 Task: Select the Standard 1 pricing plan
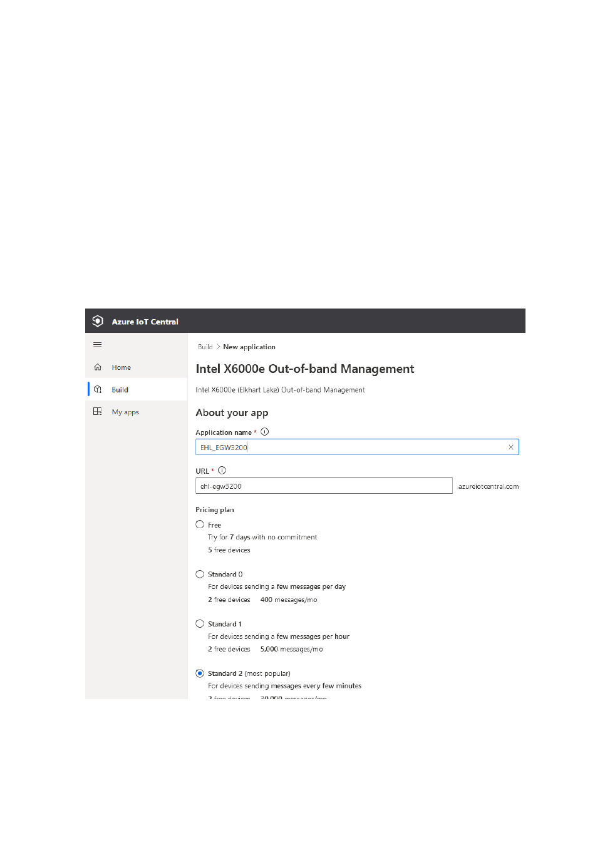coord(200,623)
